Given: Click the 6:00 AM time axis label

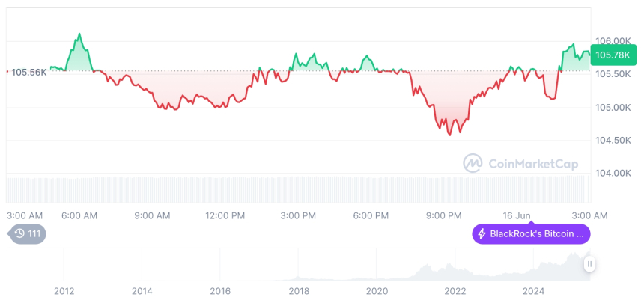Looking at the screenshot, I should point(79,215).
